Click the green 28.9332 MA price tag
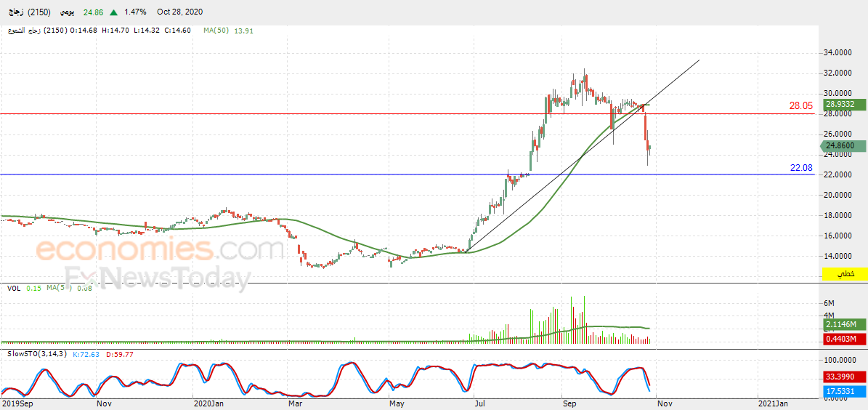This screenshot has width=868, height=410. tap(843, 104)
